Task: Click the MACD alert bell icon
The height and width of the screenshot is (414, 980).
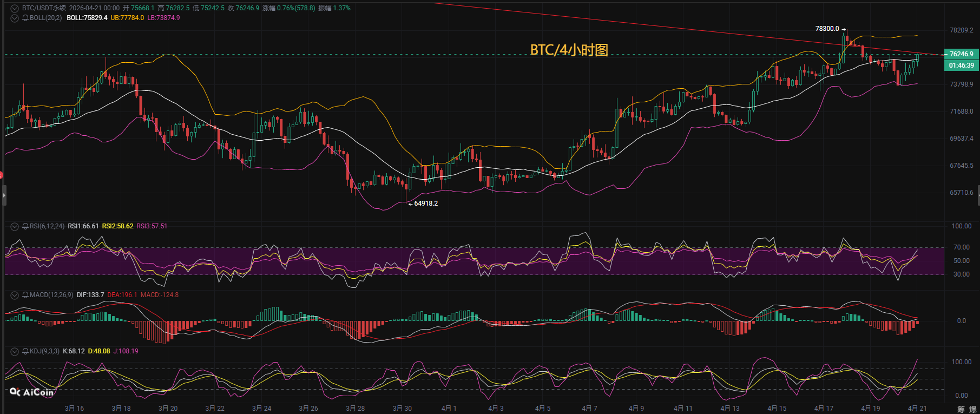Action: point(25,295)
